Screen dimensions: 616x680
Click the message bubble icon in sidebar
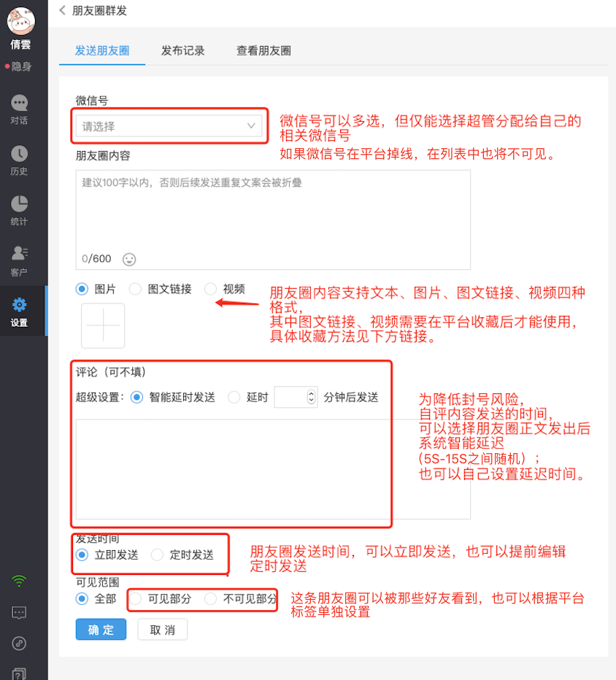coord(19,613)
